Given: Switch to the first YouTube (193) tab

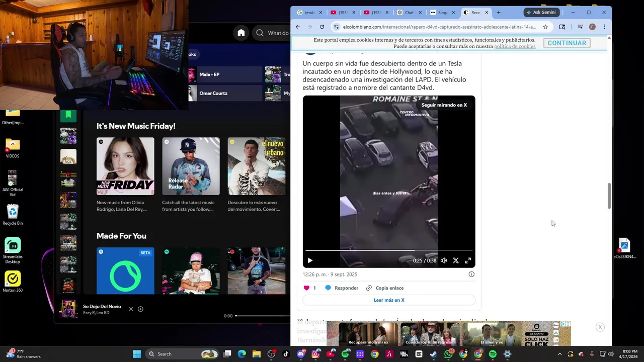Looking at the screenshot, I should click(343, 13).
